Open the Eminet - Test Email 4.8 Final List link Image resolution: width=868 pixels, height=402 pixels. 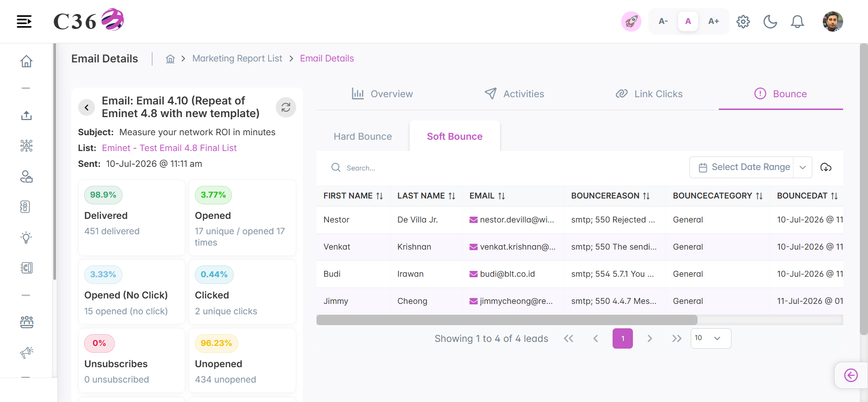click(x=169, y=148)
